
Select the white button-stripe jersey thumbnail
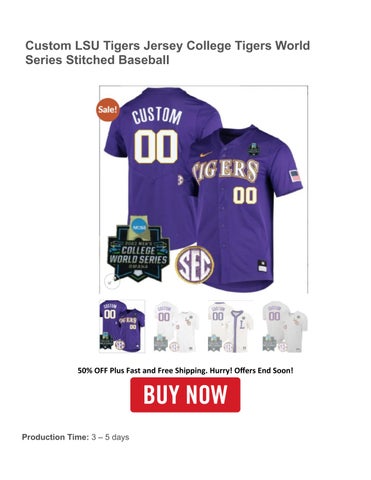pos(230,326)
